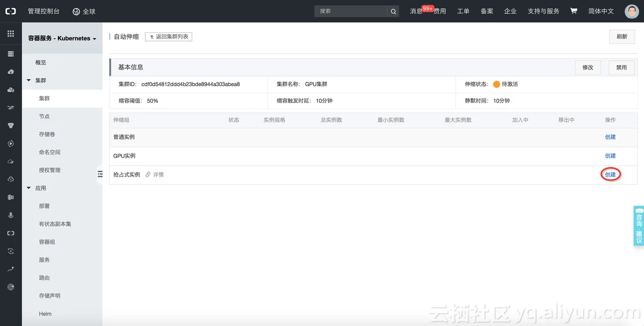Screen dimensions: 644x326
Task: Click the 修改 button
Action: 588,67
